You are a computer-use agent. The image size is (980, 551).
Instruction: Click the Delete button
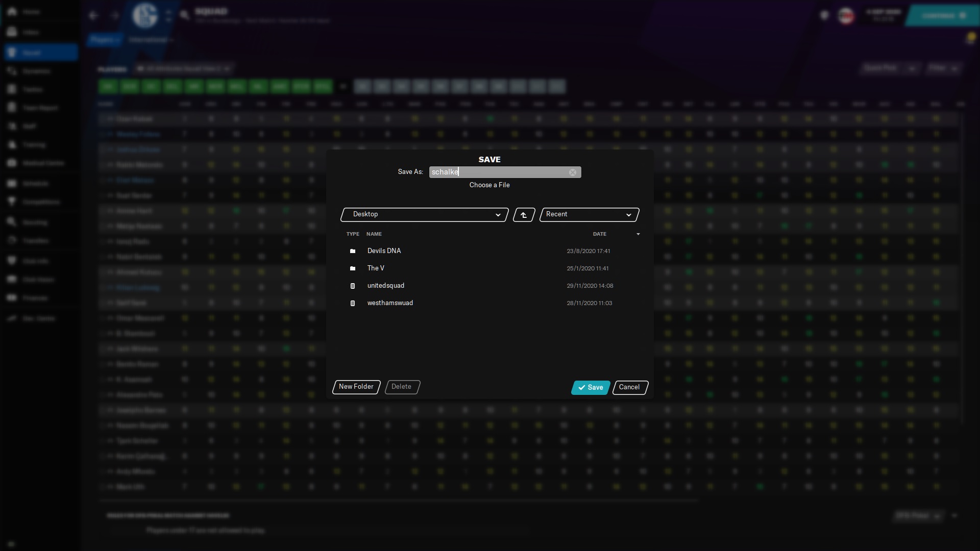402,387
